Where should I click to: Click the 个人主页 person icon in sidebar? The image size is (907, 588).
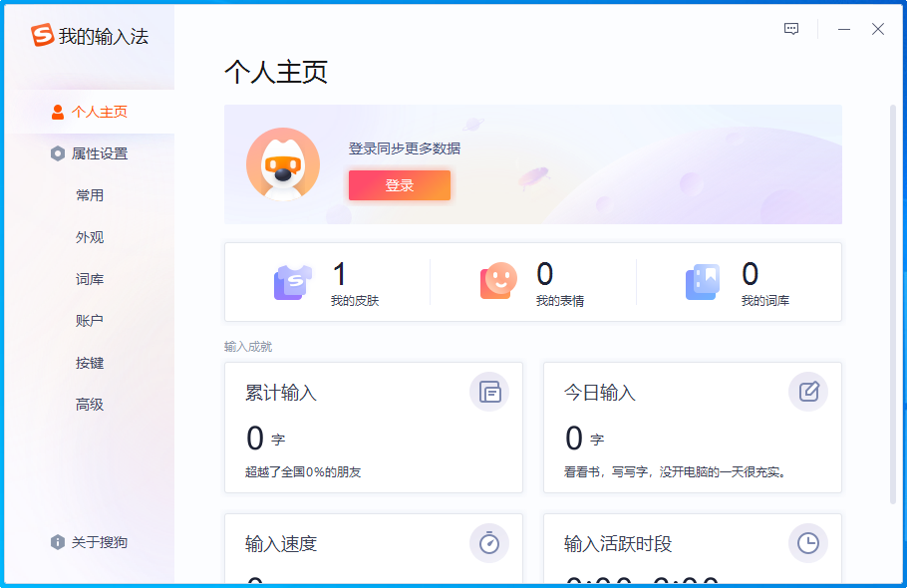pyautogui.click(x=57, y=112)
